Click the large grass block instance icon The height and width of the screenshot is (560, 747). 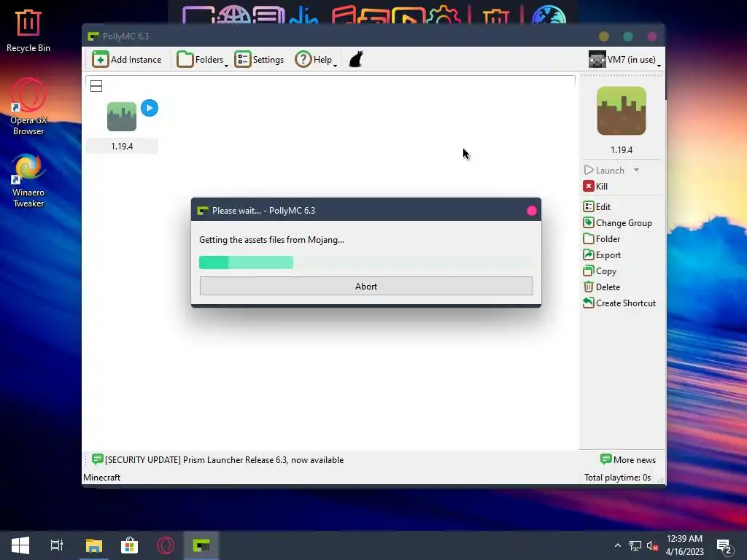(x=622, y=111)
